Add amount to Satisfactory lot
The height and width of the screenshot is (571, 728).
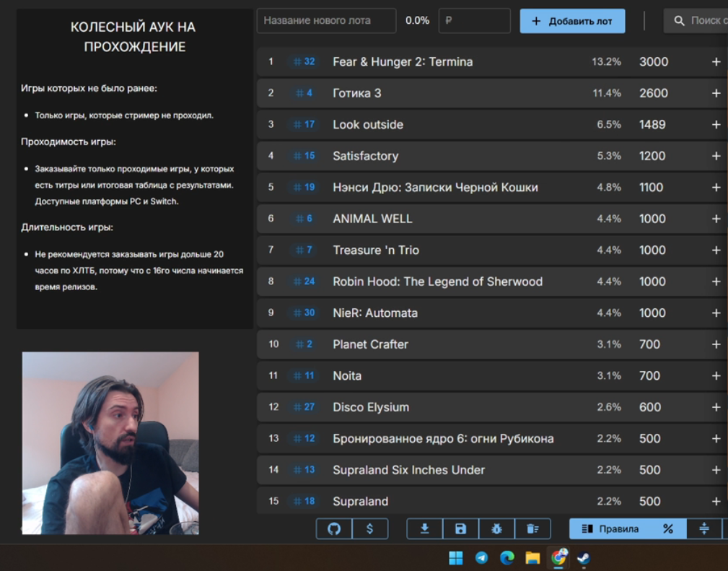pyautogui.click(x=716, y=156)
